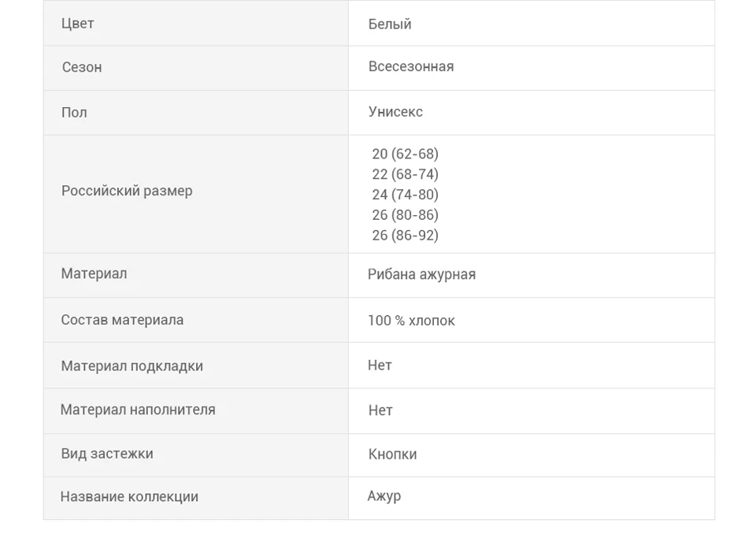The image size is (756, 546).
Task: Click the Состав материала label
Action: [122, 320]
